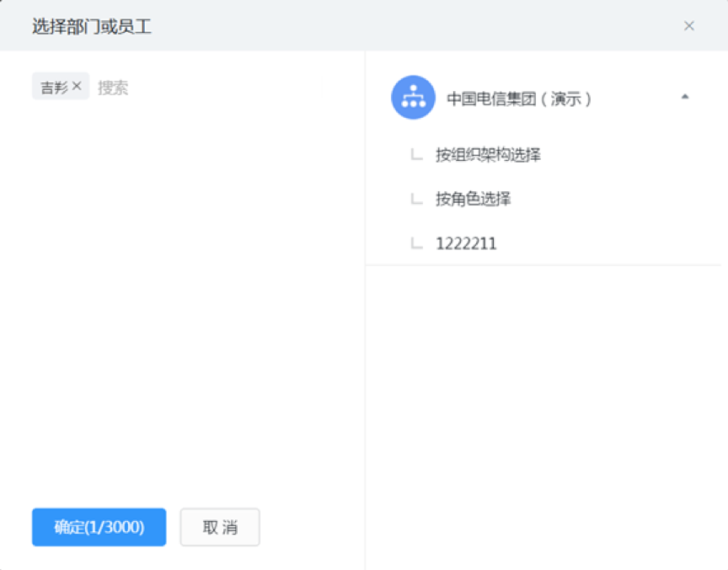Viewport: 728px width, 570px height.
Task: Click the blue organization icon
Action: coord(413,98)
